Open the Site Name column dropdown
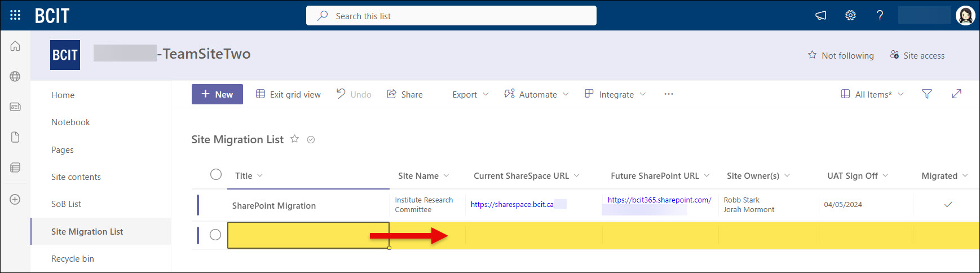The height and width of the screenshot is (273, 980). pos(423,175)
